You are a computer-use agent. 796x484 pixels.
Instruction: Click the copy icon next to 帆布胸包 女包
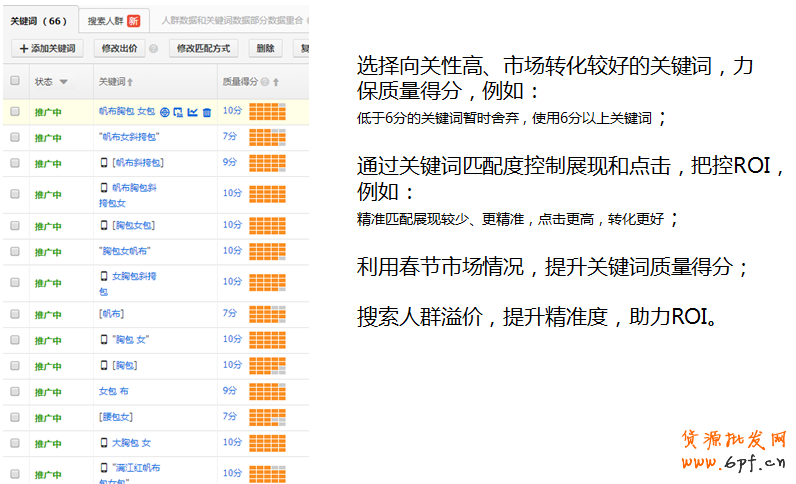[x=178, y=112]
